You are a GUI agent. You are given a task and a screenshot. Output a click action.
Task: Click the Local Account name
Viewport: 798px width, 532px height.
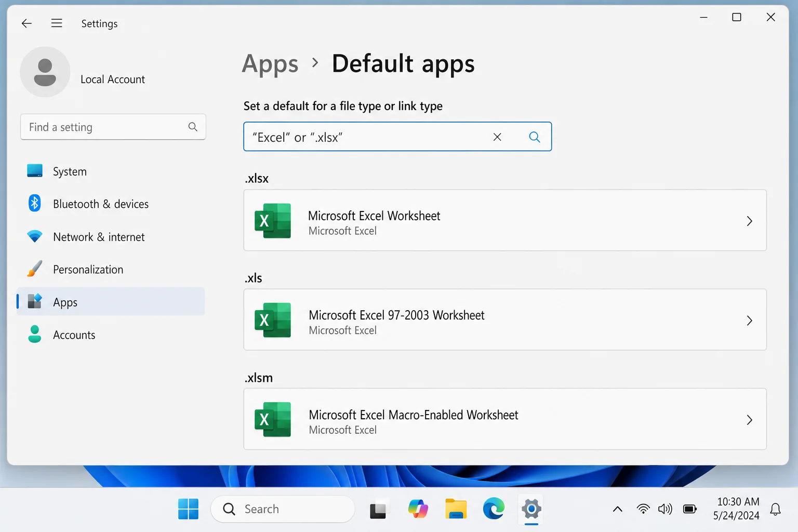(113, 79)
